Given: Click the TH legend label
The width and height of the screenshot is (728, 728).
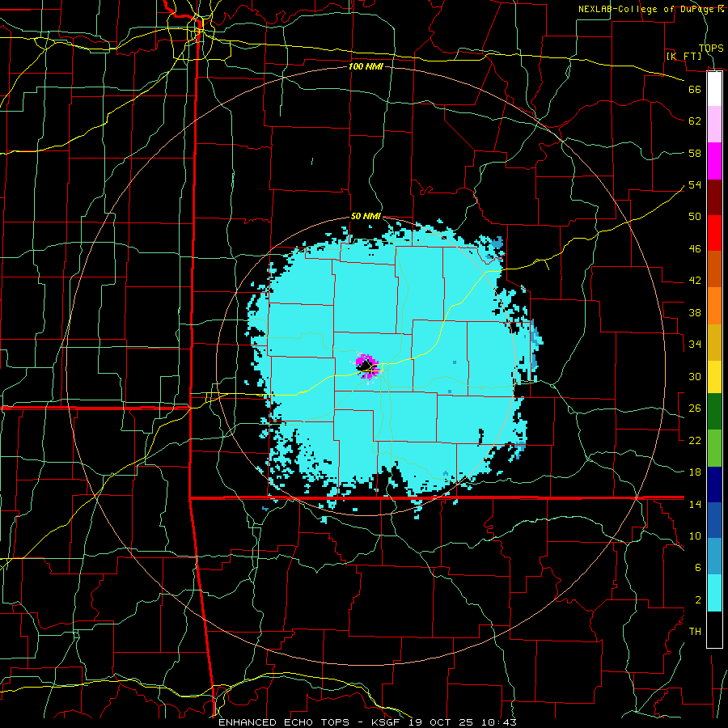Looking at the screenshot, I should pos(695,631).
